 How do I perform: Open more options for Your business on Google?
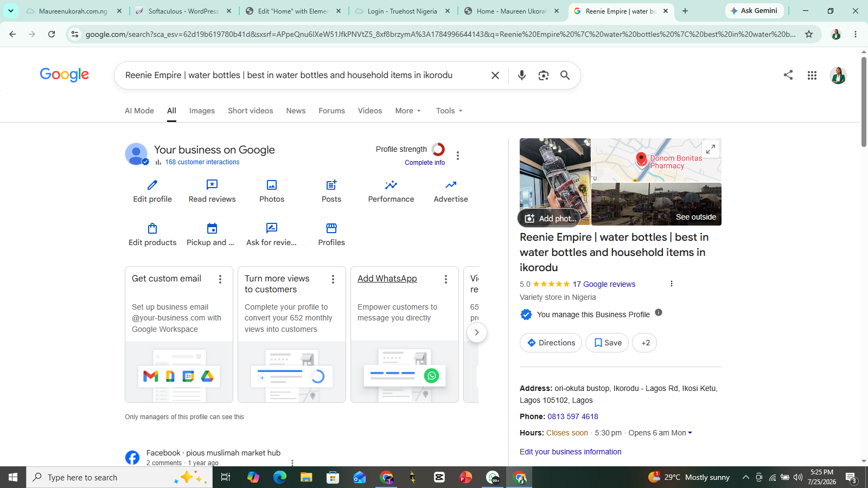pyautogui.click(x=458, y=156)
